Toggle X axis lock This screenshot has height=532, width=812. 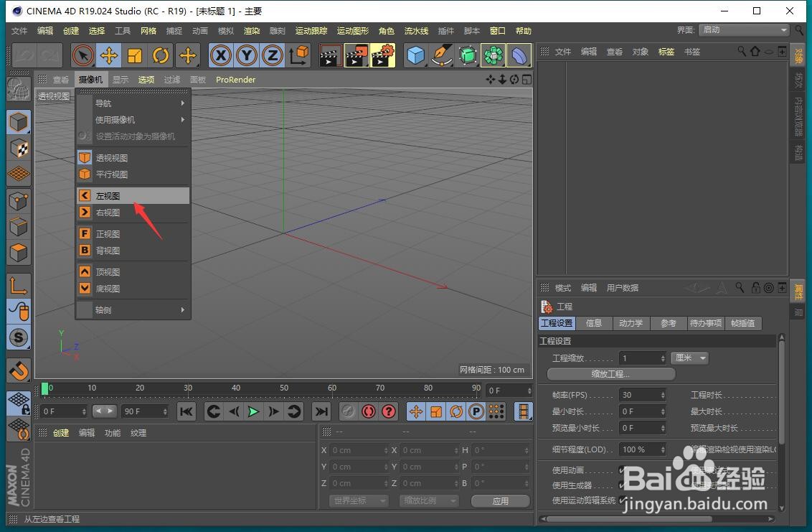(221, 55)
